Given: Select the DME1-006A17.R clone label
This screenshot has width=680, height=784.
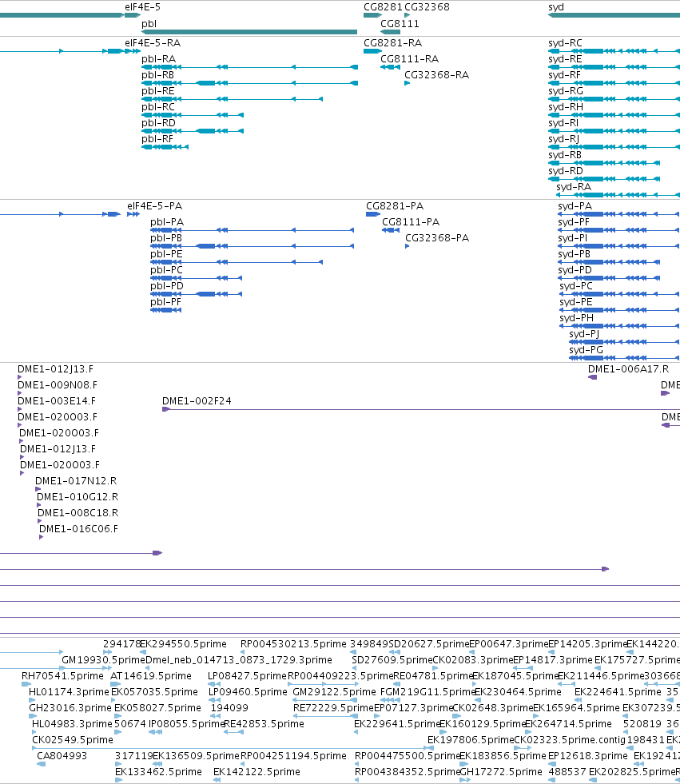Looking at the screenshot, I should (628, 369).
